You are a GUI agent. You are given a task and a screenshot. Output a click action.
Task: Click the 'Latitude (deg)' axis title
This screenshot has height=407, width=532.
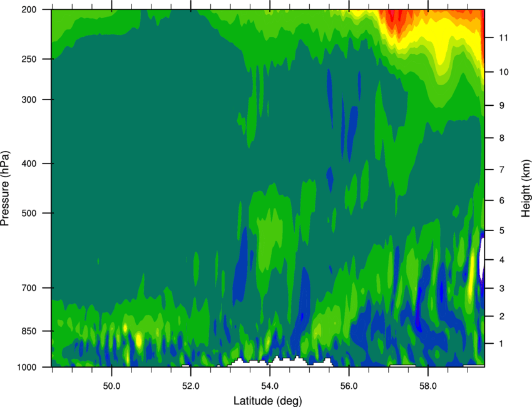point(268,401)
